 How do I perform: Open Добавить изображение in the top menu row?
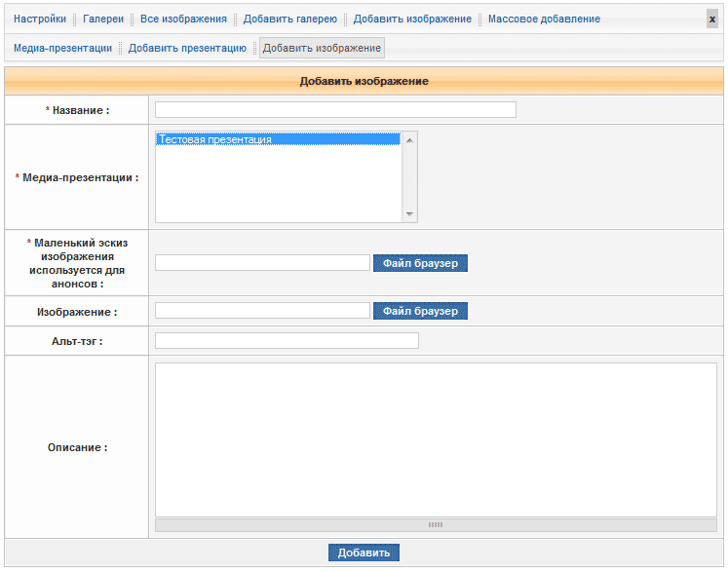[412, 19]
